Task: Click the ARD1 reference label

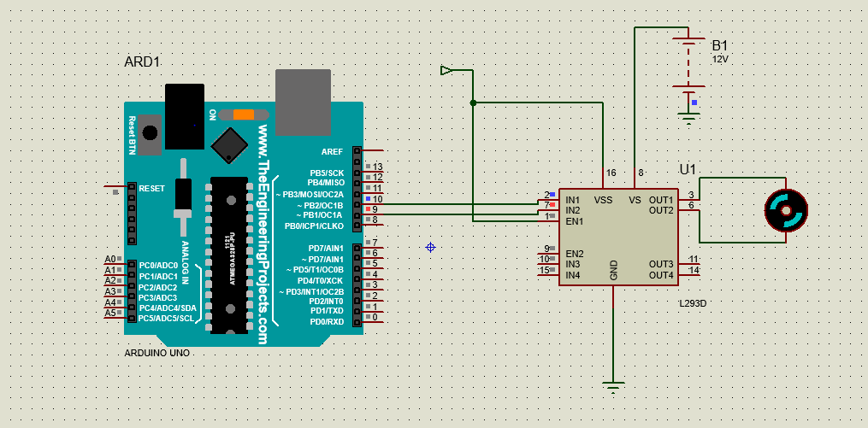Action: point(142,62)
